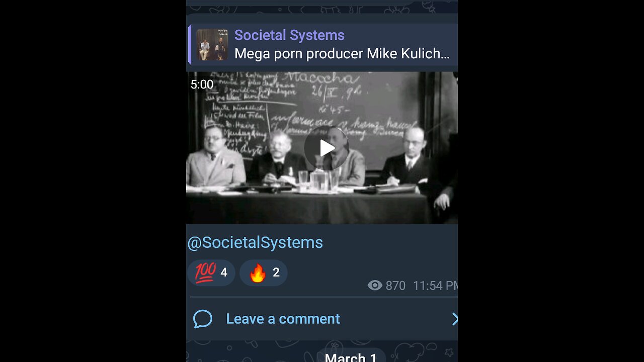This screenshot has height=362, width=644.
Task: Open the @SocietalSystems mention link
Action: pos(255,242)
